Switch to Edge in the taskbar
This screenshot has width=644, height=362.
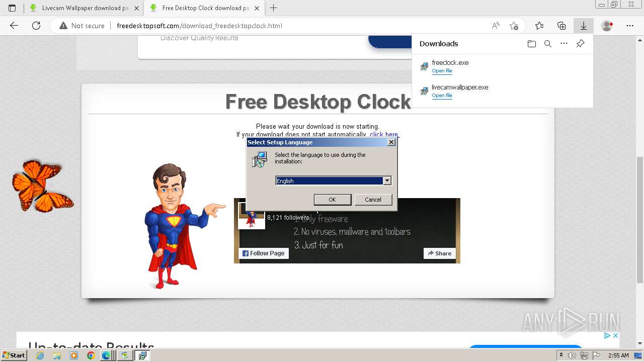(106, 355)
